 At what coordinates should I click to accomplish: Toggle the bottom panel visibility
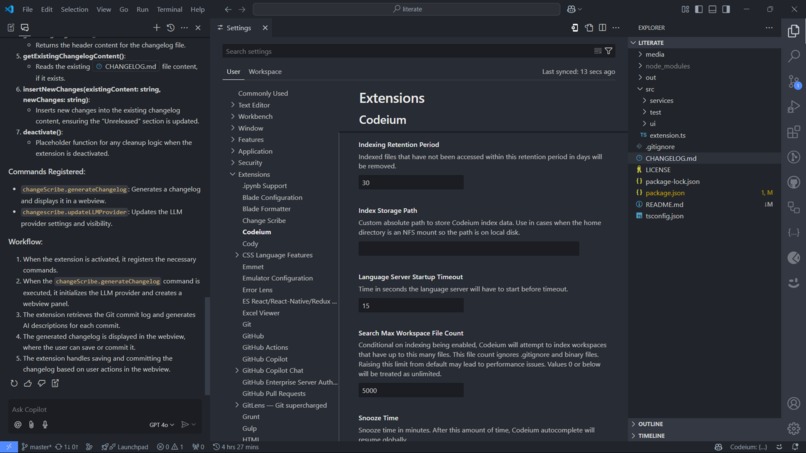[712, 9]
